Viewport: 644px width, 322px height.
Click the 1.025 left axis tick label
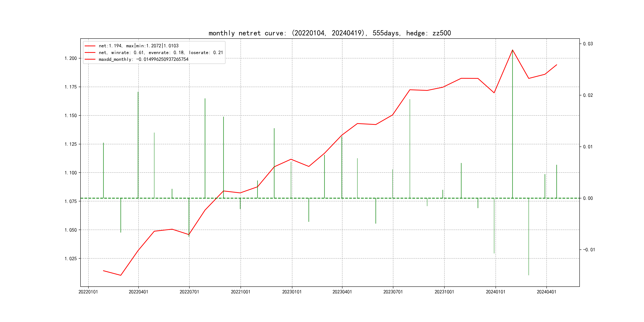71,259
